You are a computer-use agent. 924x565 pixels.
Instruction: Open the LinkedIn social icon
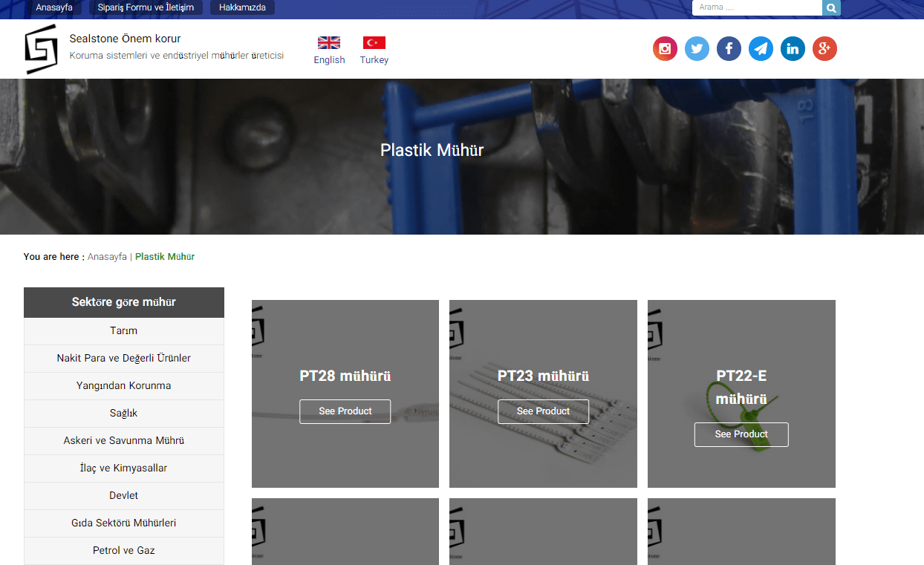point(793,49)
